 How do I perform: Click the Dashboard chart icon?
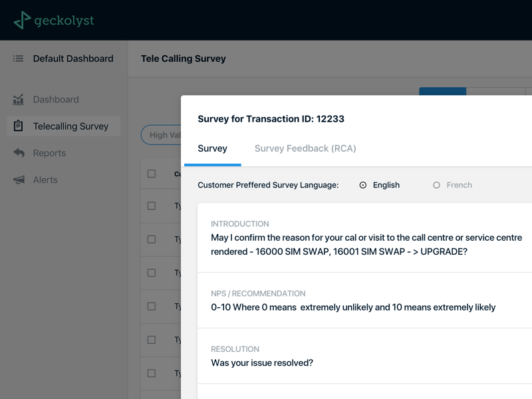point(19,99)
